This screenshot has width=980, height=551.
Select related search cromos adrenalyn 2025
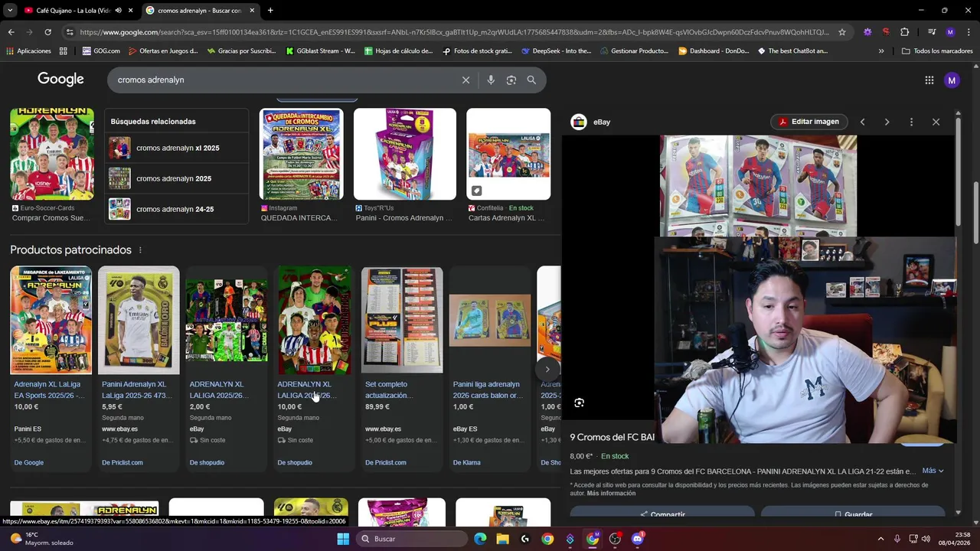click(177, 178)
